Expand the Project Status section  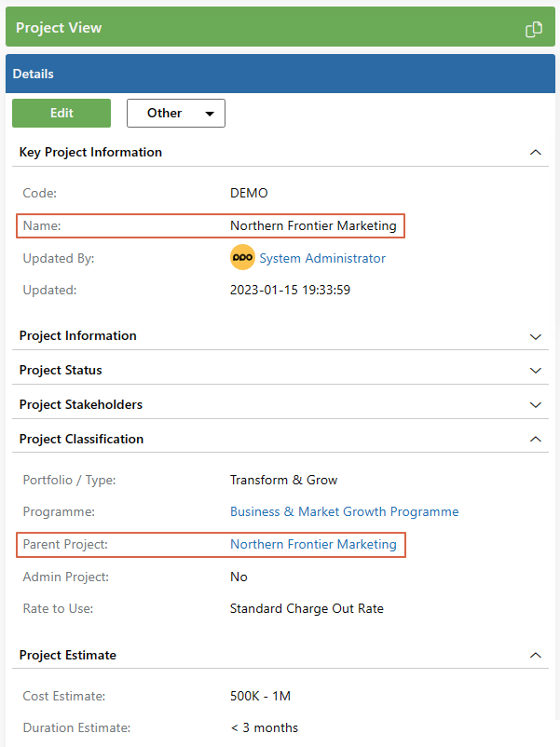coord(536,370)
